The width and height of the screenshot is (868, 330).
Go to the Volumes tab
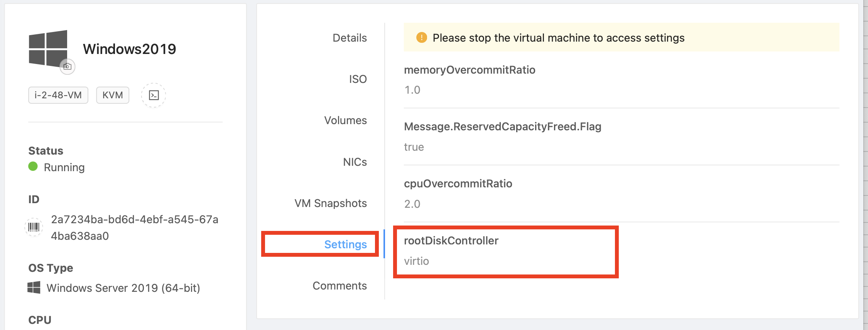coord(345,120)
